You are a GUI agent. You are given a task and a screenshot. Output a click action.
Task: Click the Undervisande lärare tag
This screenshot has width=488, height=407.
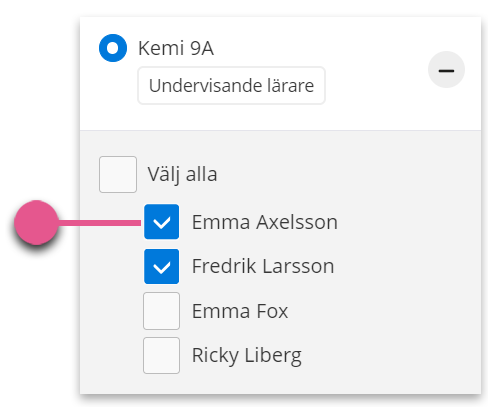pyautogui.click(x=231, y=85)
